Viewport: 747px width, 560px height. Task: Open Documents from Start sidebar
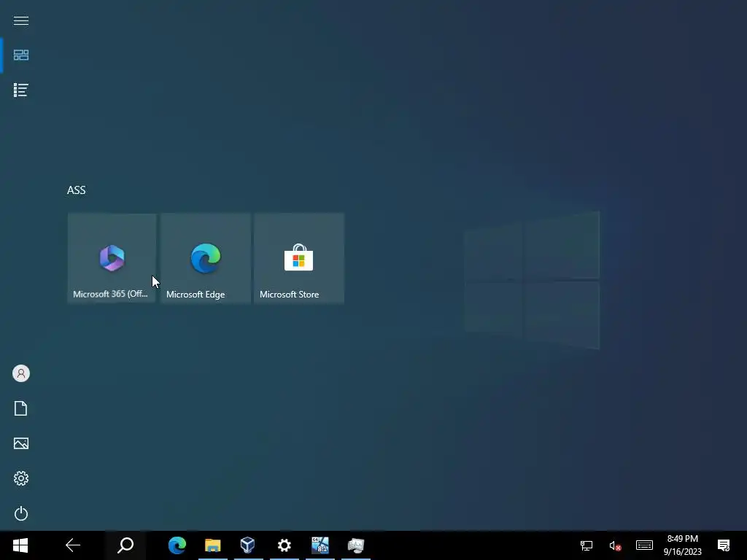click(21, 408)
